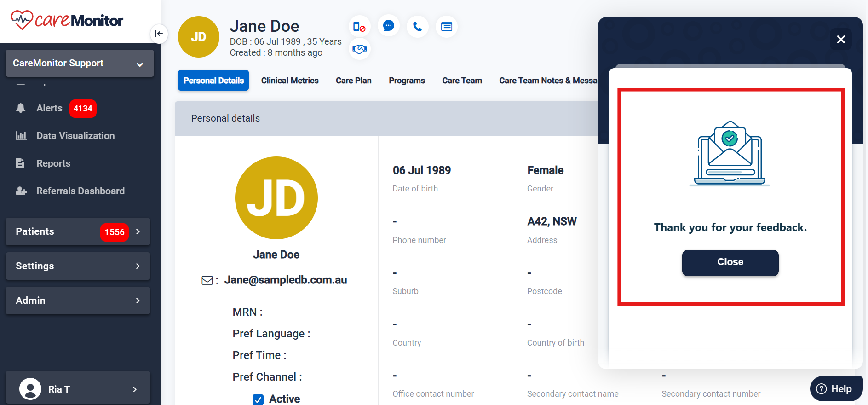Open the form list icon
Image resolution: width=868 pixels, height=405 pixels.
click(446, 27)
